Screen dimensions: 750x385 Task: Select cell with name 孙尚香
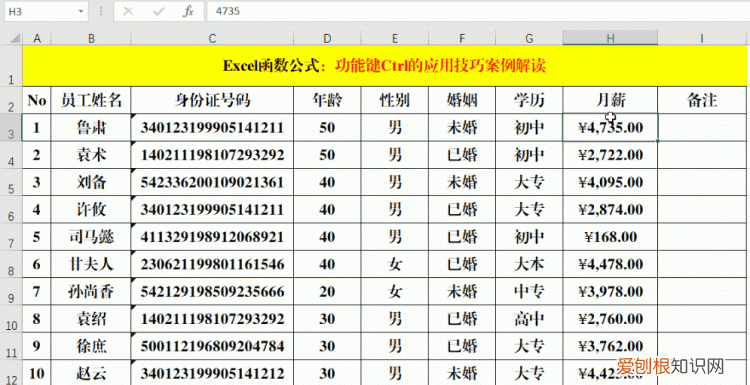pyautogui.click(x=91, y=291)
